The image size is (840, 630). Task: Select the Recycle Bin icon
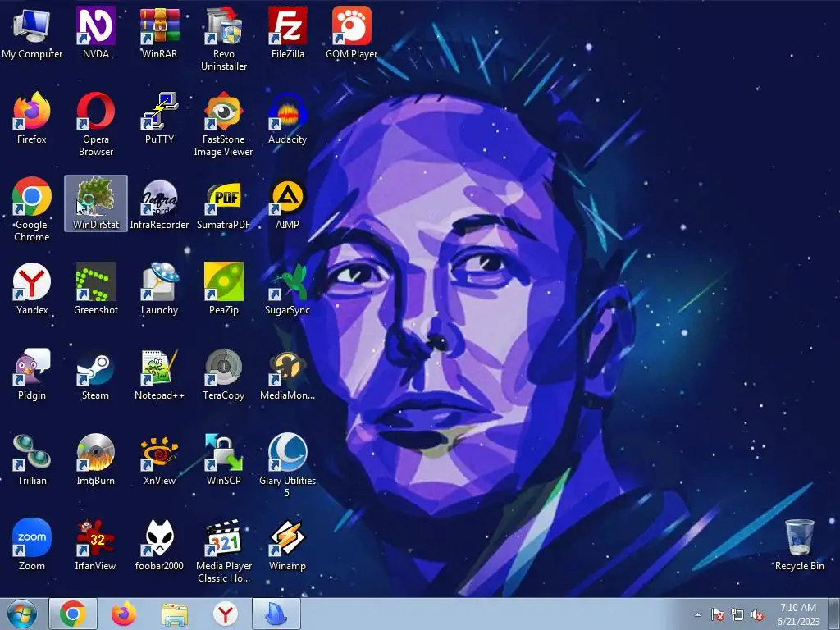(x=799, y=545)
